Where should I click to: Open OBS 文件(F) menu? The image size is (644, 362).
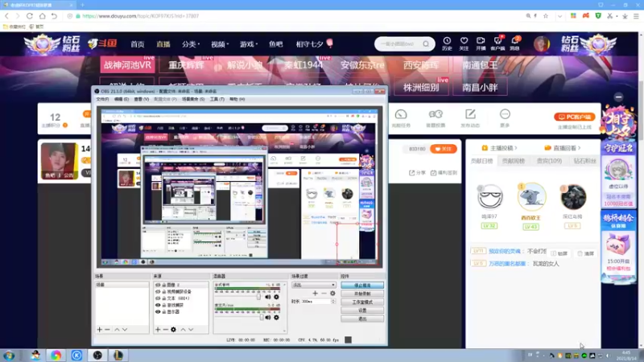102,99
